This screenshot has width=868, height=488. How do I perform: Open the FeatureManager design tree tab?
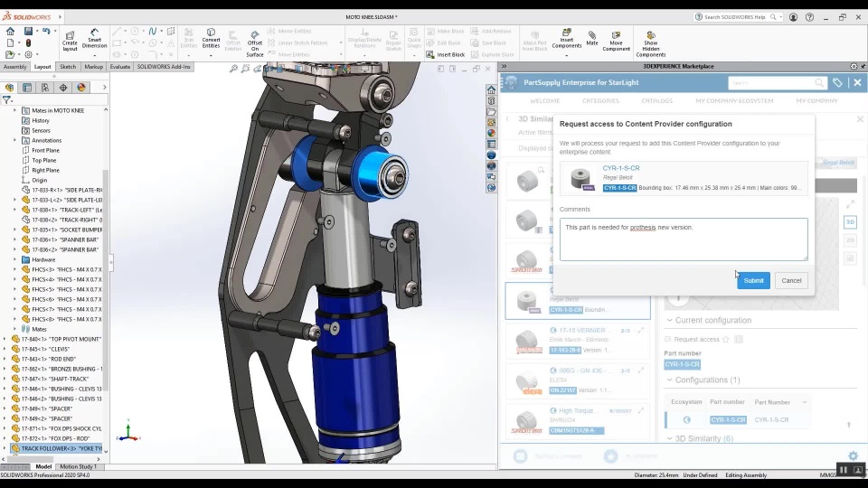click(9, 88)
